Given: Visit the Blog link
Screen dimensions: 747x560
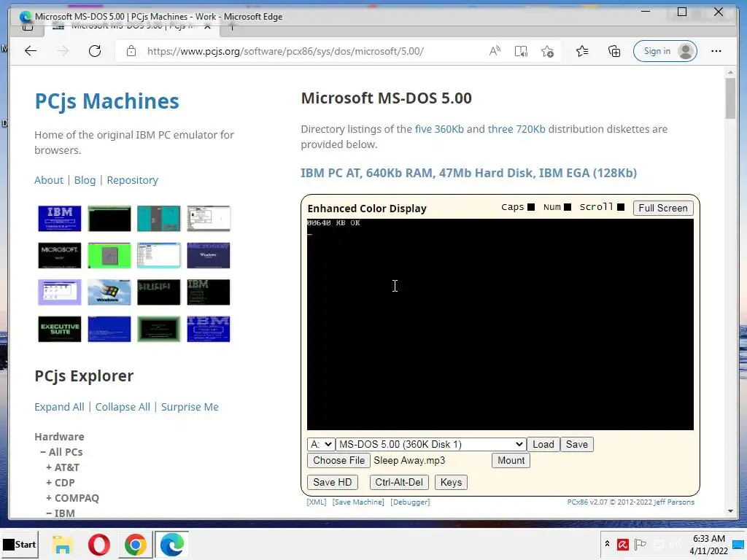Looking at the screenshot, I should [85, 180].
